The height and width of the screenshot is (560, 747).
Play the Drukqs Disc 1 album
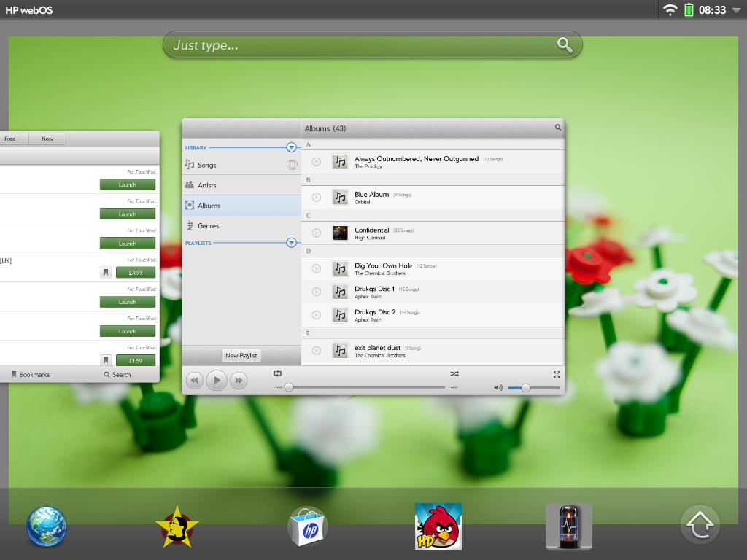point(317,292)
